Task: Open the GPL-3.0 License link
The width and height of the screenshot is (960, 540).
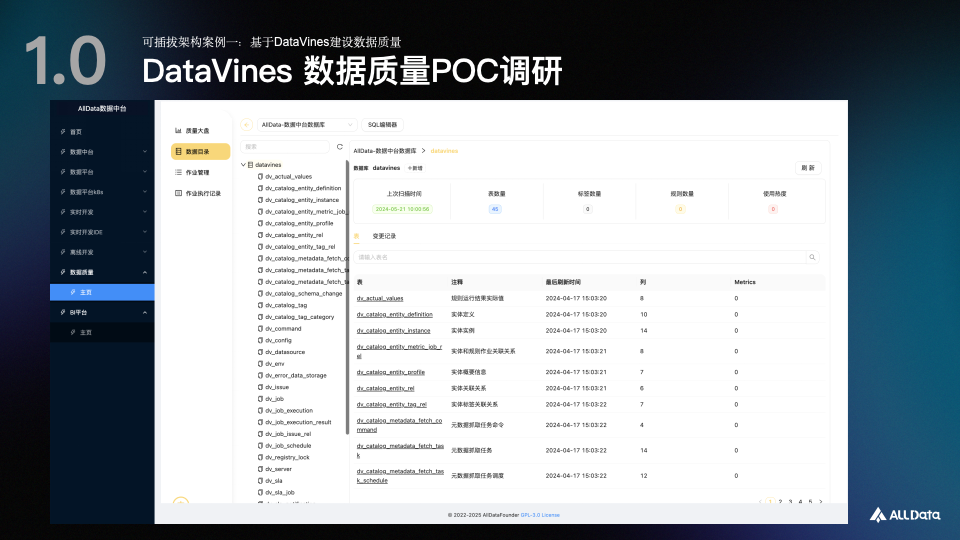Action: (x=540, y=515)
